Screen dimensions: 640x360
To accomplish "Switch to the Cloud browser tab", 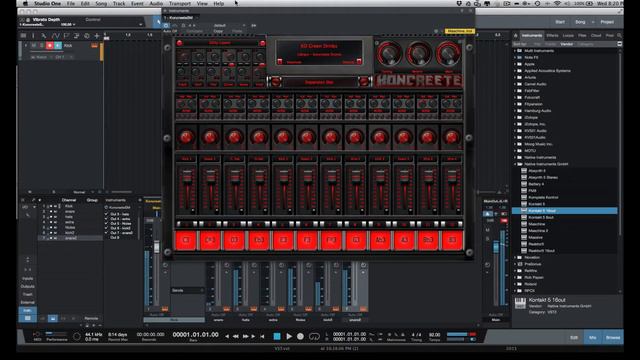I will pos(596,36).
